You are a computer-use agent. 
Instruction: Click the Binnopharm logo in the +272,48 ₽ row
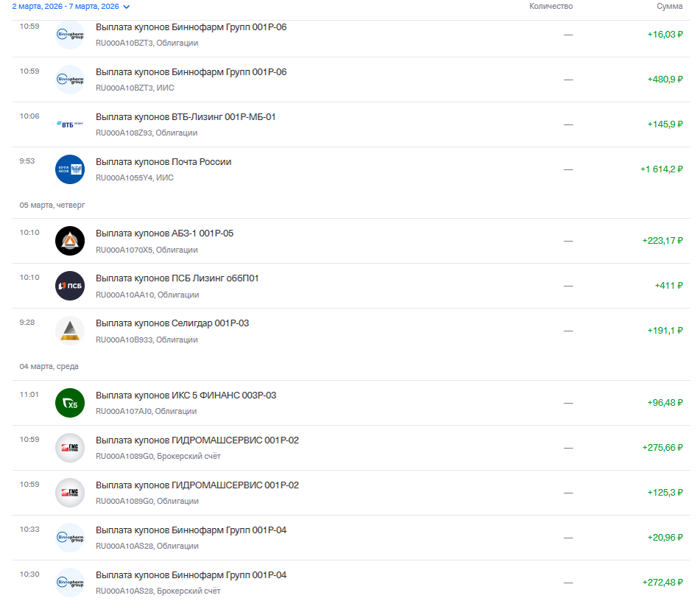click(x=70, y=583)
